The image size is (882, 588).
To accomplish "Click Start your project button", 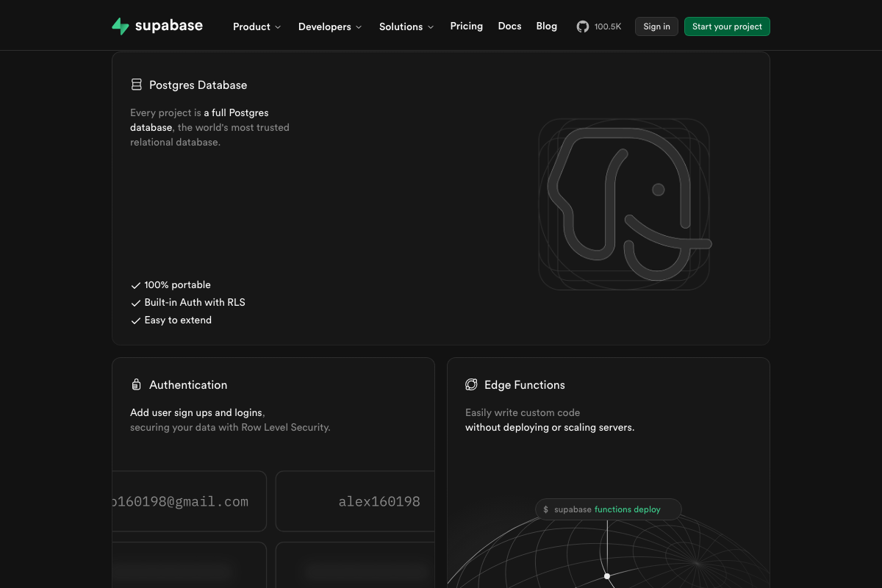I will pos(727,26).
